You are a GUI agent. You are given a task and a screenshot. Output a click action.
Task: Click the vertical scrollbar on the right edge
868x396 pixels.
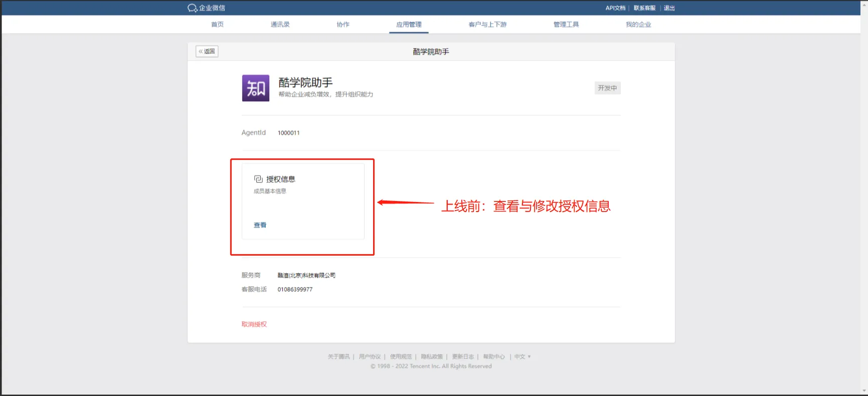pyautogui.click(x=864, y=198)
